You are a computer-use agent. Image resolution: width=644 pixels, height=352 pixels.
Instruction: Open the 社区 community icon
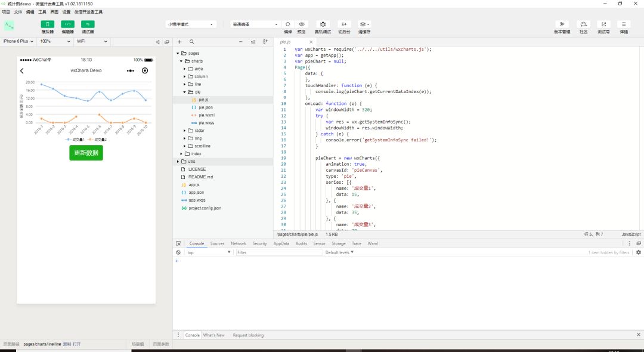[x=583, y=24]
